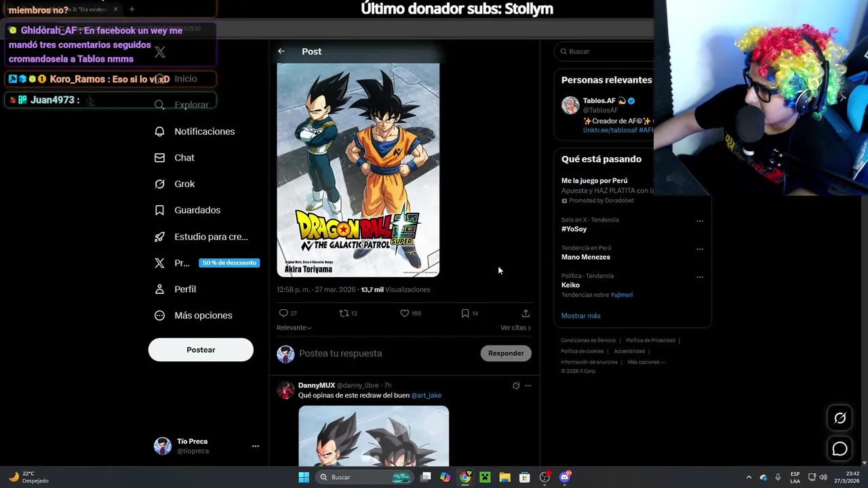
Task: Open more options on DannyMUX reply
Action: (528, 386)
